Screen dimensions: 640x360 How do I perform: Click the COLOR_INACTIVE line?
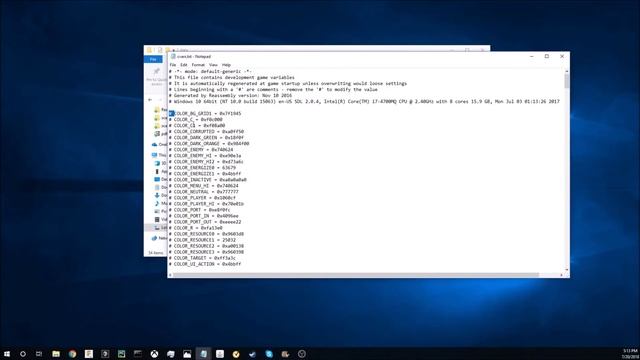click(x=208, y=180)
